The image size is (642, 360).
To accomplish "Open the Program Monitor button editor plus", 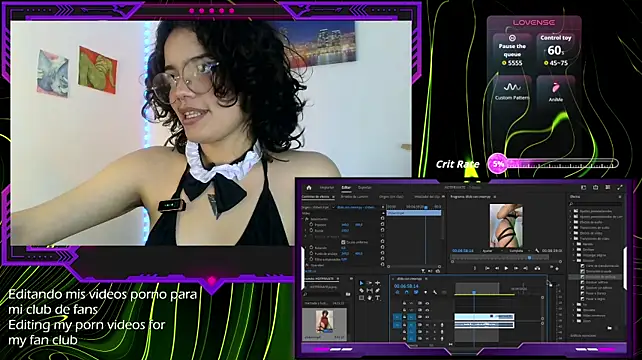I will click(557, 268).
